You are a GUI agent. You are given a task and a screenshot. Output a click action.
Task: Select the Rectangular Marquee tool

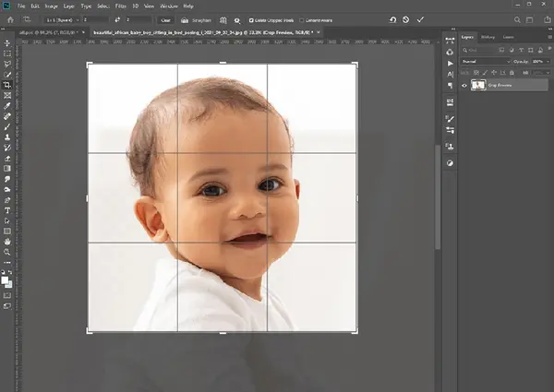(7, 53)
